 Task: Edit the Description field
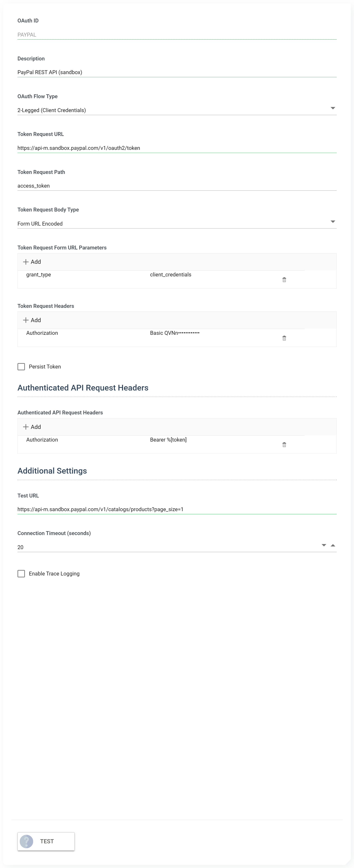click(177, 72)
